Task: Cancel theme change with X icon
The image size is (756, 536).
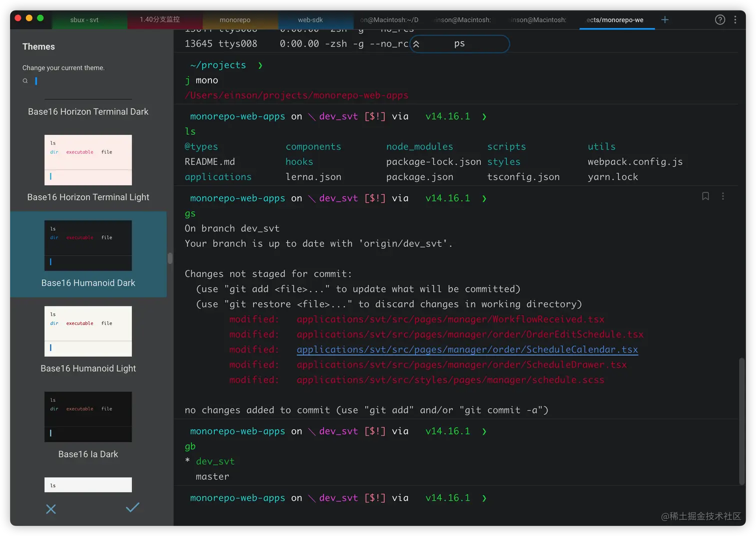Action: (x=50, y=509)
